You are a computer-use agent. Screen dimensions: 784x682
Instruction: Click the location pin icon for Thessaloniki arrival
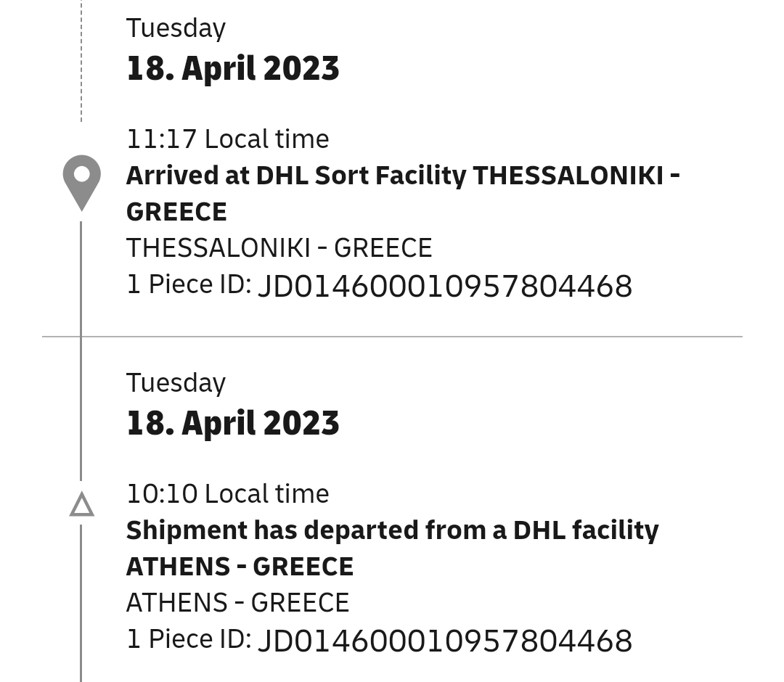(x=81, y=181)
